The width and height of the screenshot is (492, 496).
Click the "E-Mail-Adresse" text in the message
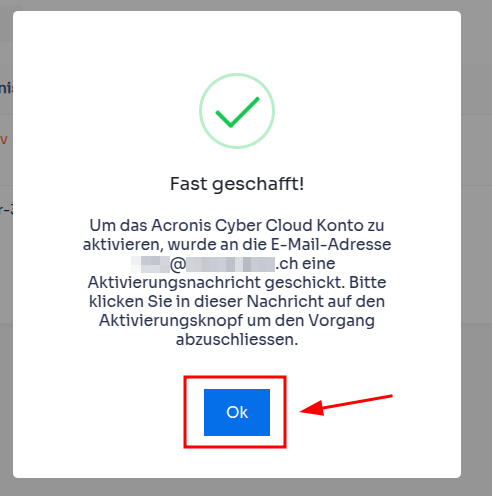click(331, 245)
